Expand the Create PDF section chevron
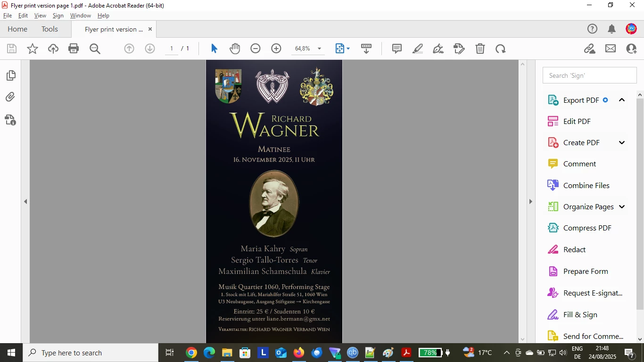644x362 pixels. tap(622, 143)
